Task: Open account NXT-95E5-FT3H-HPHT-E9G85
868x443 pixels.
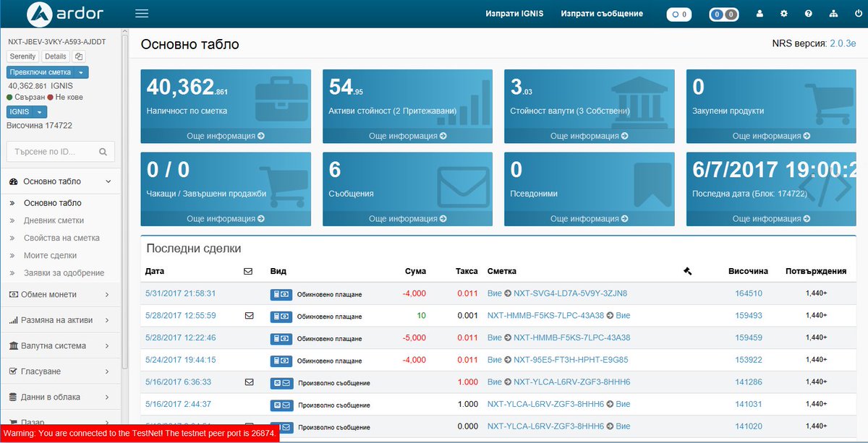Action: [x=571, y=360]
